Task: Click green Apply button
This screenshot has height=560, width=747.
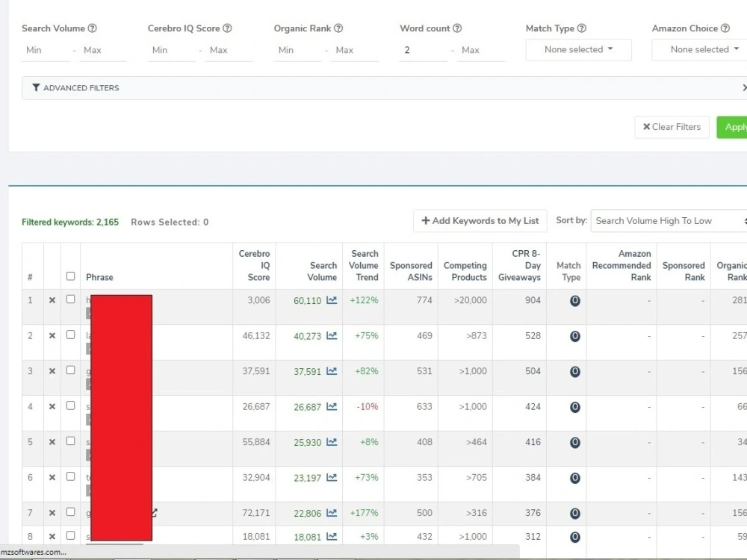Action: point(732,127)
